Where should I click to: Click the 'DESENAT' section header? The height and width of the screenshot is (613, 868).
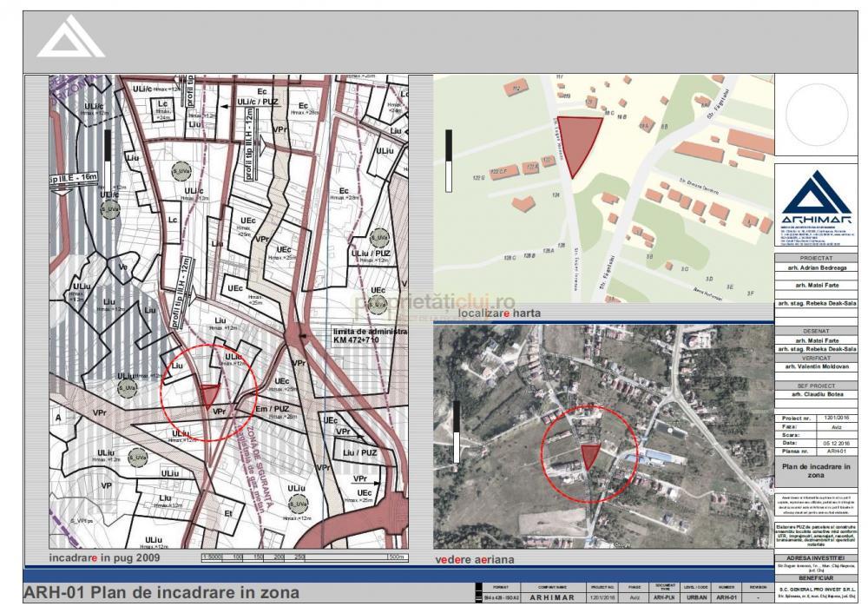815,331
